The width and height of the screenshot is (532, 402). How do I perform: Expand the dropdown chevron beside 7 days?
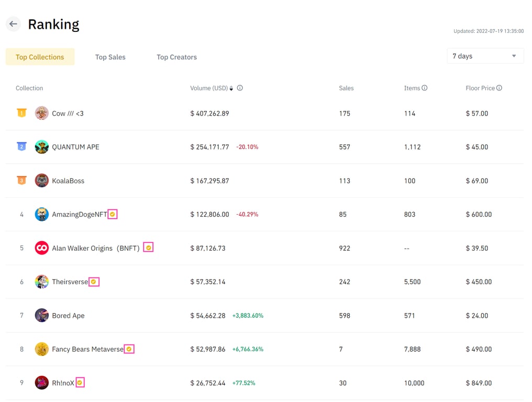514,55
